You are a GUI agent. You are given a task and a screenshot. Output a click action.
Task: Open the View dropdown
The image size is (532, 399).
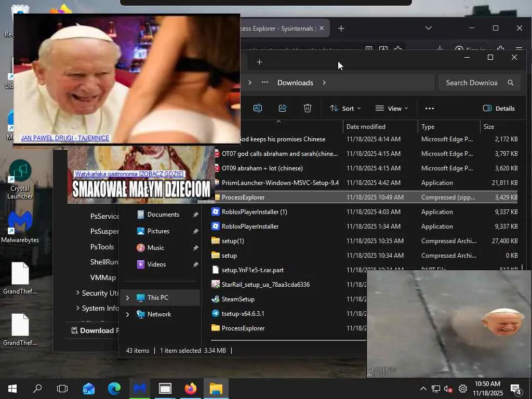pyautogui.click(x=392, y=109)
